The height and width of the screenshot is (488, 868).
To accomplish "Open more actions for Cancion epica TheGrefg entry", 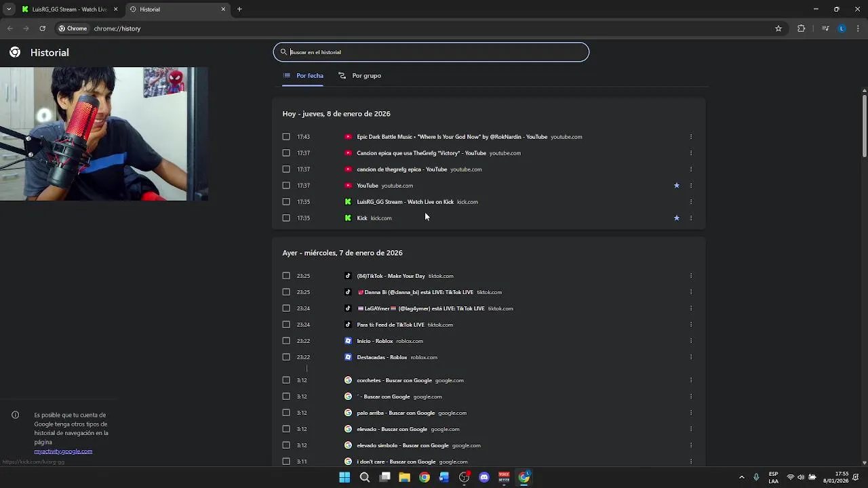I will [691, 153].
